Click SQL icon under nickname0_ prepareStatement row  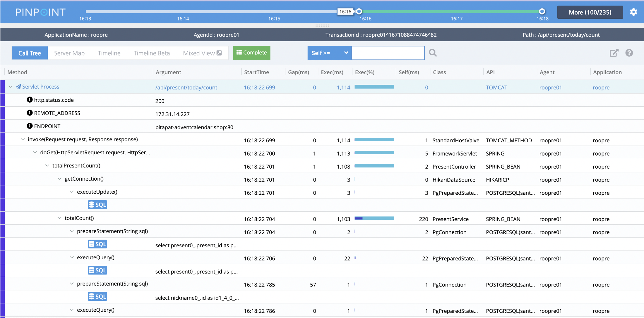point(97,297)
